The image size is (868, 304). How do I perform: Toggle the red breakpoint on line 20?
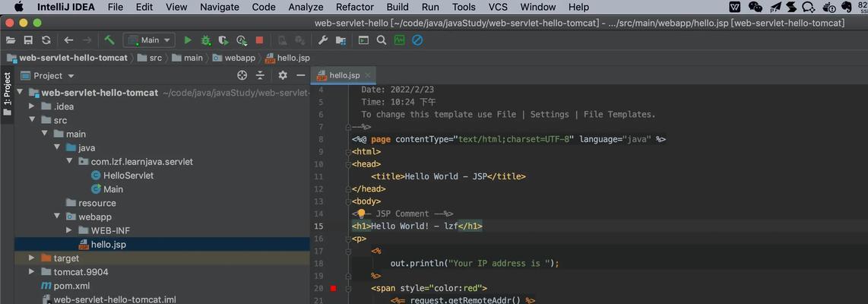(333, 288)
